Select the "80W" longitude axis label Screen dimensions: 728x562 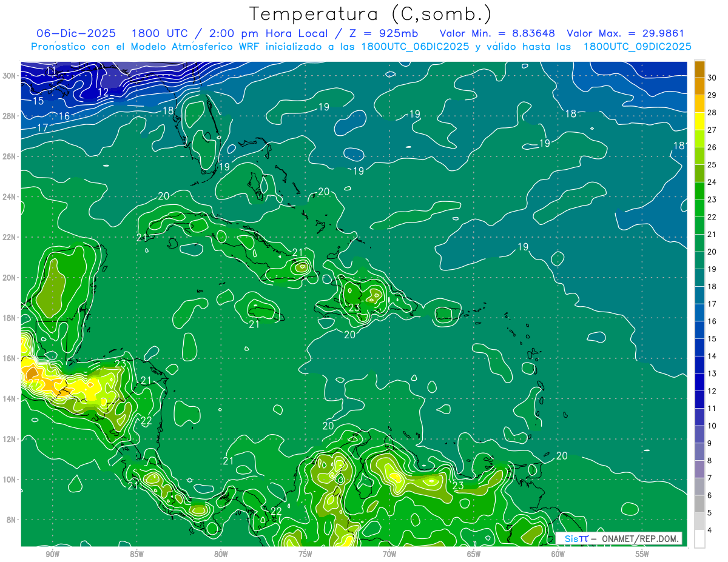pyautogui.click(x=221, y=554)
